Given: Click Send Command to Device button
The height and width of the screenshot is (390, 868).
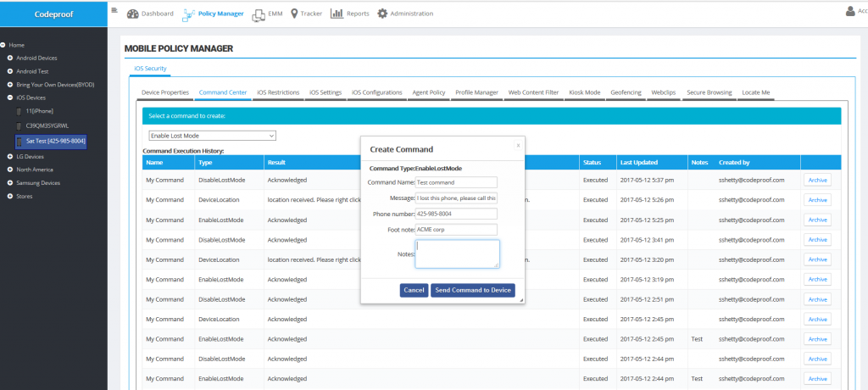Looking at the screenshot, I should click(473, 290).
